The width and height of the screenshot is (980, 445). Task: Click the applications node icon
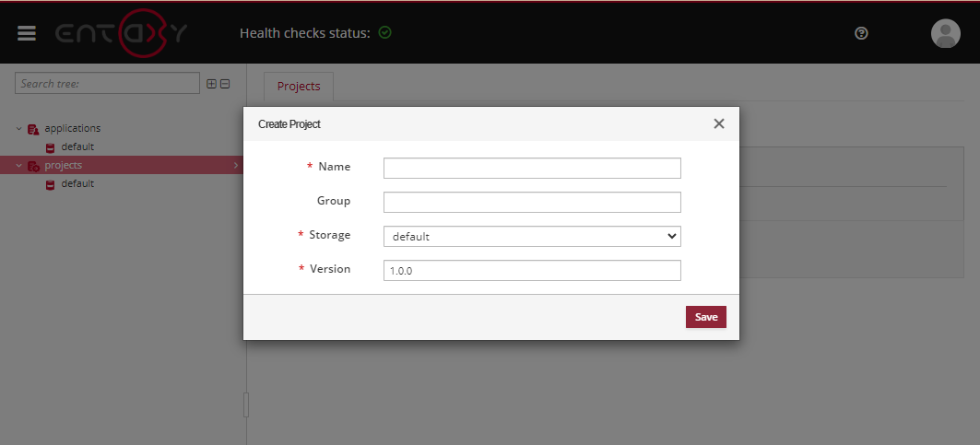click(33, 129)
